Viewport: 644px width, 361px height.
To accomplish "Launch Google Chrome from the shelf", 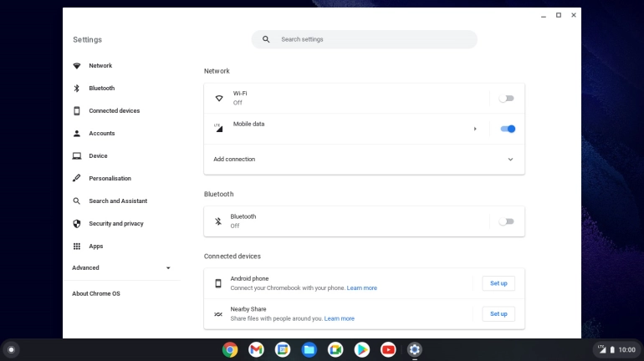I will (230, 349).
